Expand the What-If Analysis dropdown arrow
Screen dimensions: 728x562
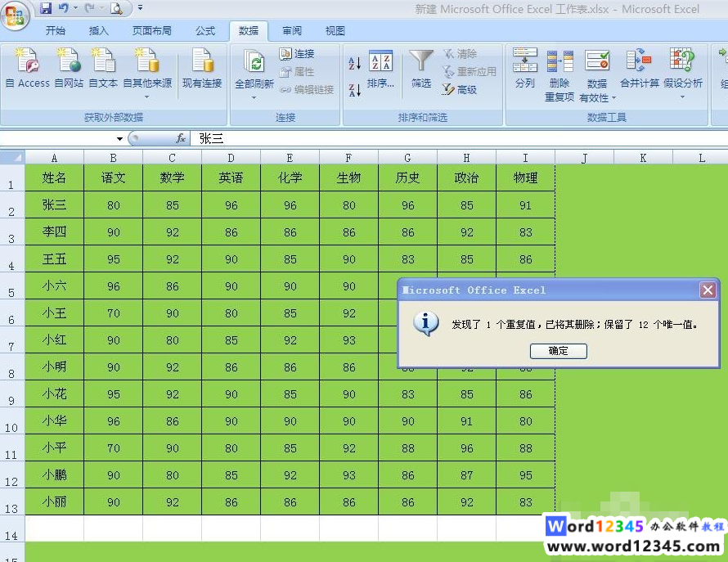[682, 97]
